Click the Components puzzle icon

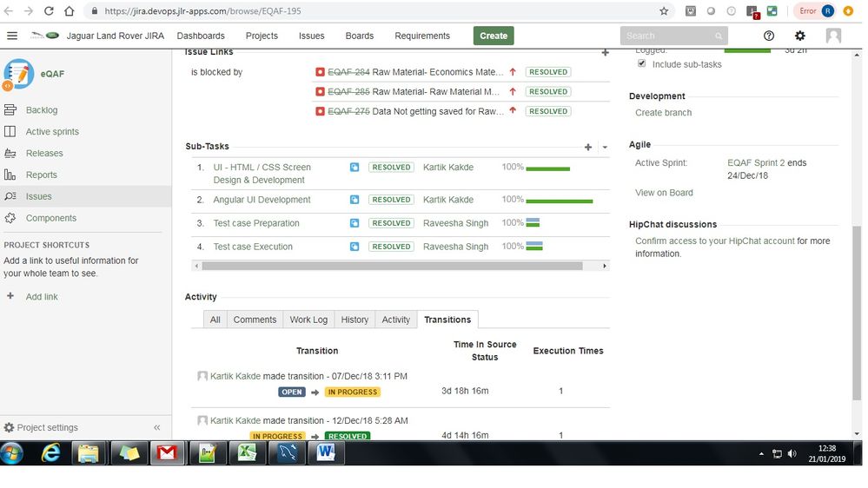[x=10, y=218]
